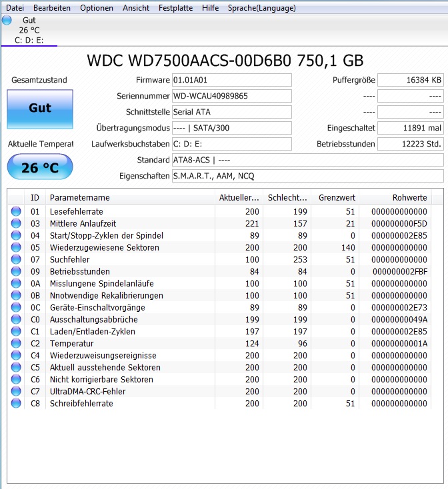This screenshot has width=448, height=489.
Task: Open the Festplatte menu
Action: 175,8
